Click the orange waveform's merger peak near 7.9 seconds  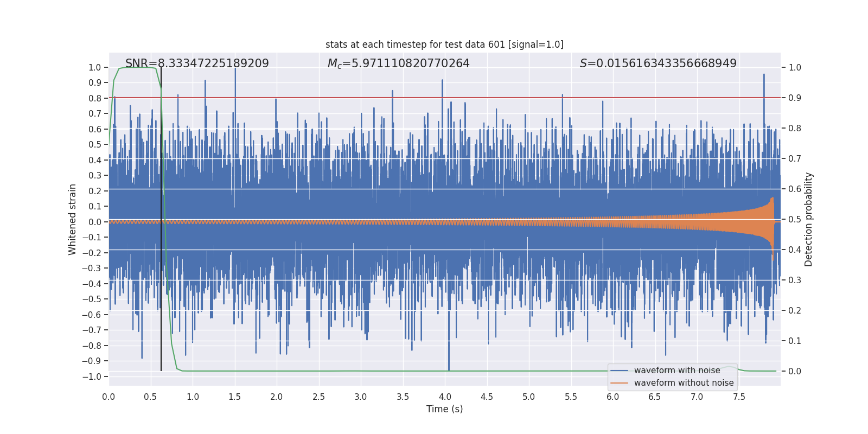pos(772,228)
